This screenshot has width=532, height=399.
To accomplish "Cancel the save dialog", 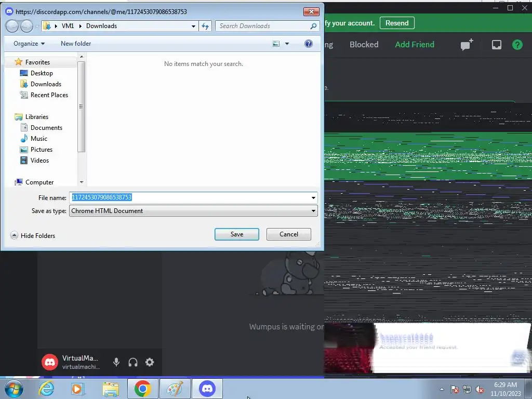I will tap(288, 234).
